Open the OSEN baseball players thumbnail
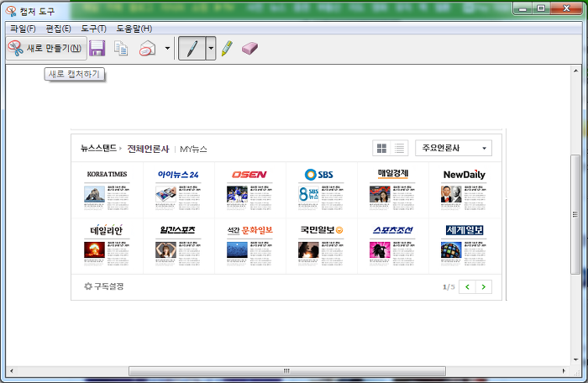This screenshot has height=383, width=588. coord(238,194)
